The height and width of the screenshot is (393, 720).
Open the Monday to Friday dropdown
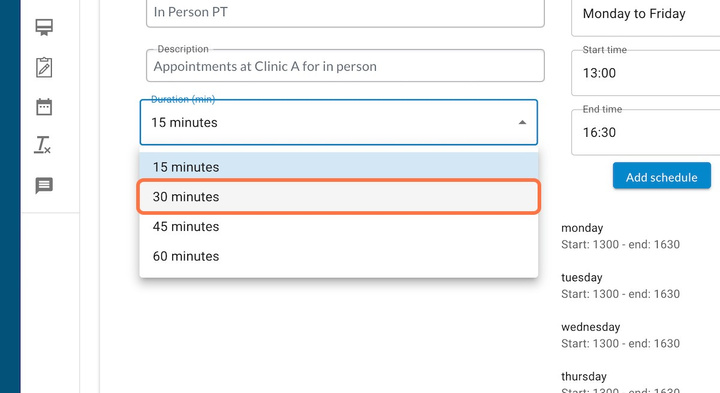[646, 15]
